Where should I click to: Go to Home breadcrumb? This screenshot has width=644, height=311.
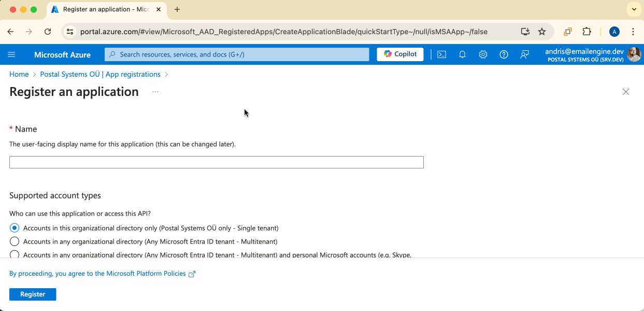(x=19, y=74)
